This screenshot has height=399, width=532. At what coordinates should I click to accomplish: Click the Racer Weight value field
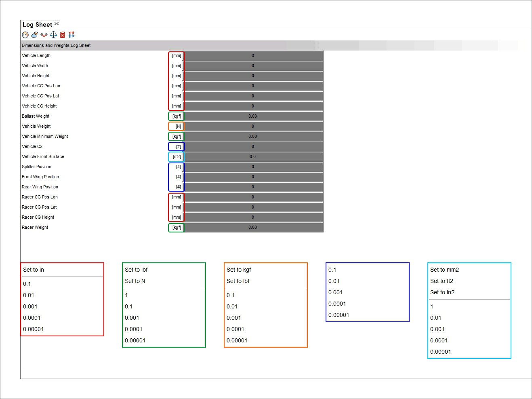click(x=253, y=228)
